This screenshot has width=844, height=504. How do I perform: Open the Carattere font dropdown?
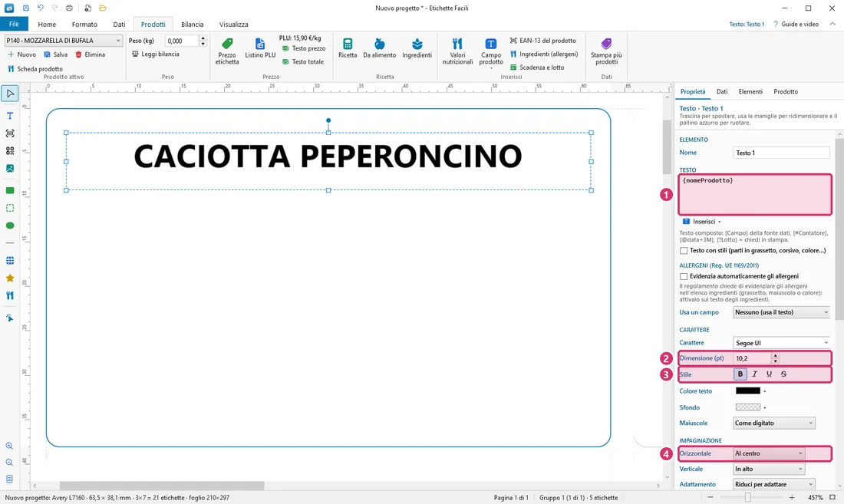781,343
